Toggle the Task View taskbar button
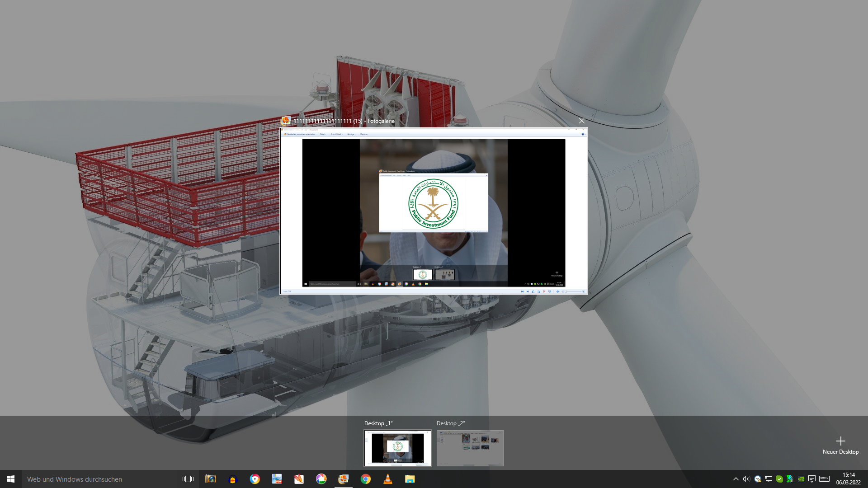This screenshot has width=868, height=488. 188,479
